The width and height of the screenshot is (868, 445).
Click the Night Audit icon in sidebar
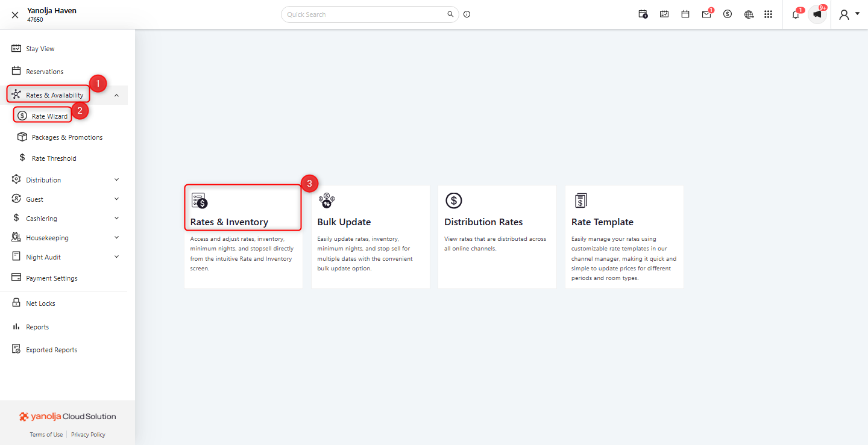coord(16,257)
